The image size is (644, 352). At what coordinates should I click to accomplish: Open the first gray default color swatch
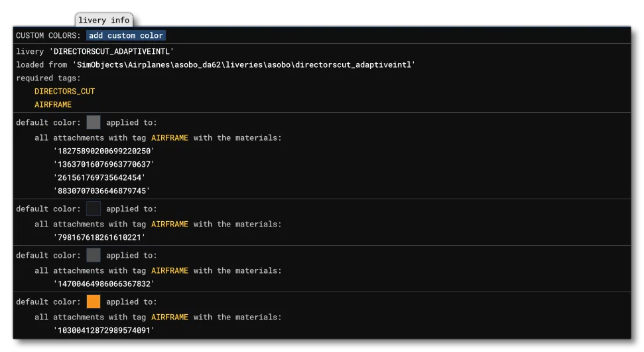point(94,122)
